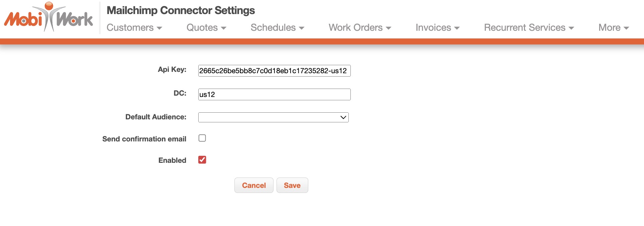
Task: Check the Send confirmation email checkbox
Action: coord(202,138)
